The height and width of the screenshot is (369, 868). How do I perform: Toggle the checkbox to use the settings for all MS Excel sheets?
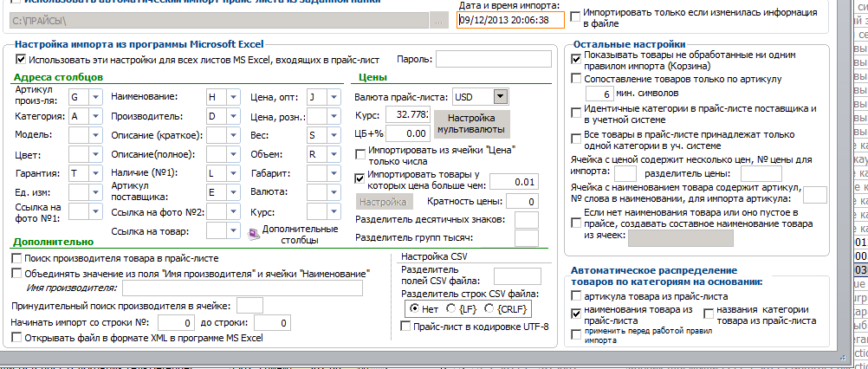point(21,59)
